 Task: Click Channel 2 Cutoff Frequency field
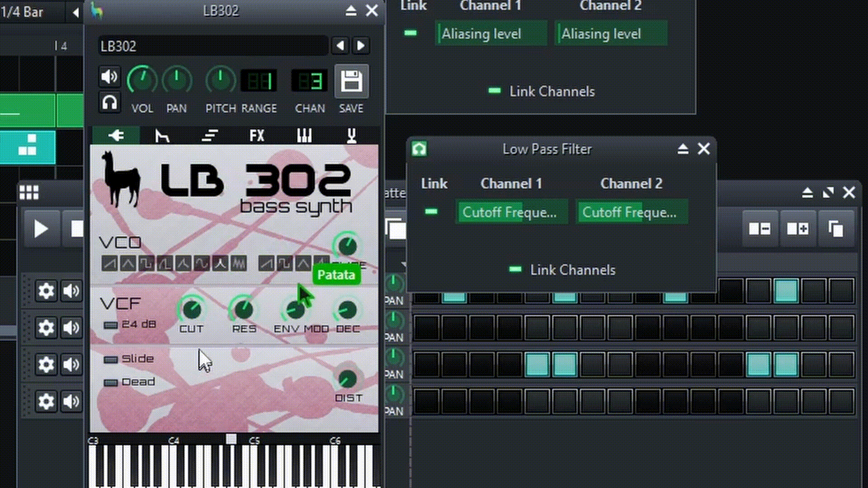[632, 212]
